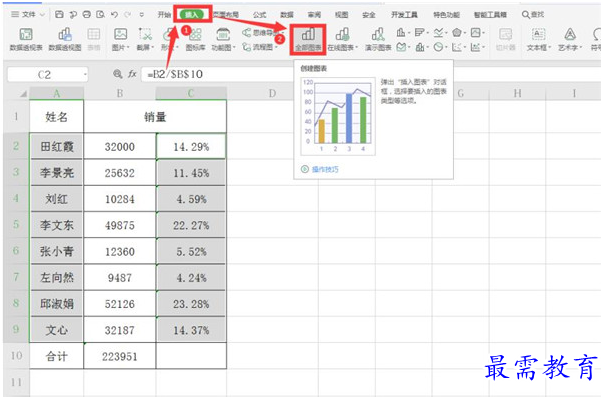Click cell with value 9487
The image size is (606, 399).
point(120,278)
